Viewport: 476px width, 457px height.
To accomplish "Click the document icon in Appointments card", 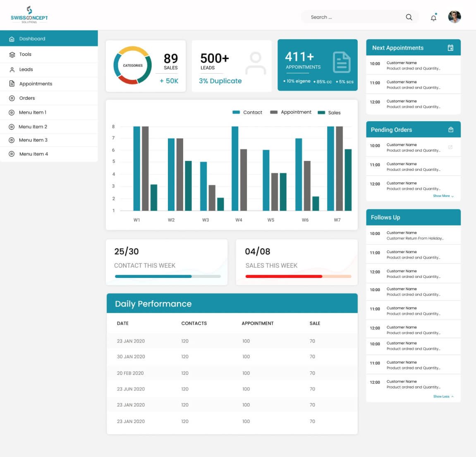I will click(x=342, y=62).
